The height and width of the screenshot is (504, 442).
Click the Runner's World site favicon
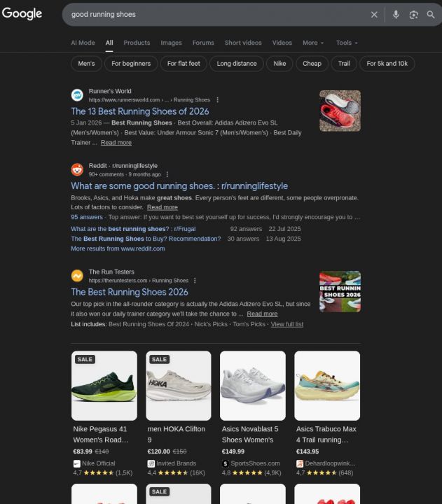click(x=77, y=95)
